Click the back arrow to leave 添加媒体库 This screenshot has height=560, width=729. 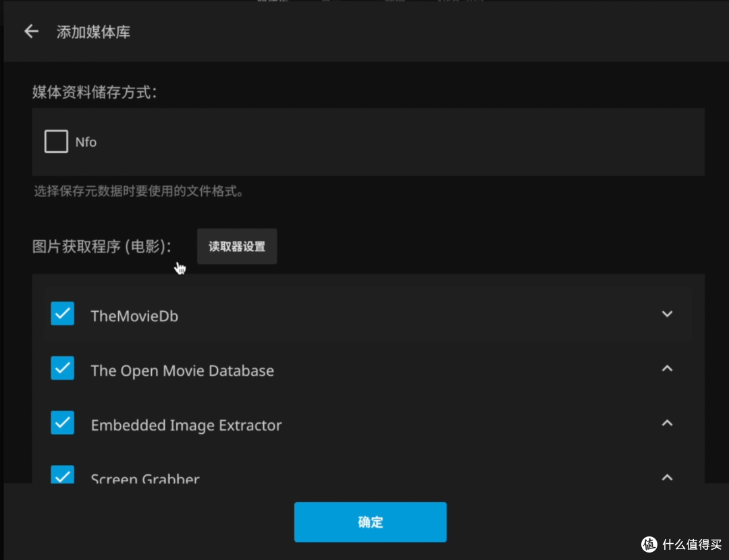(x=31, y=31)
